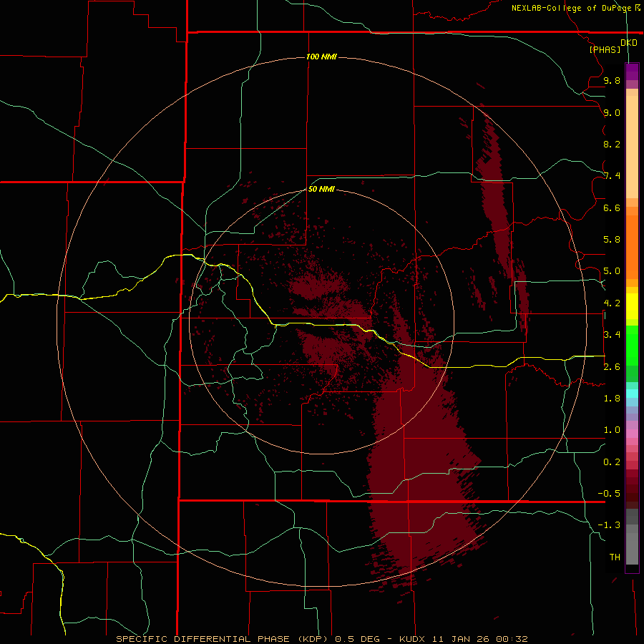Pick the orange segment of the color bar
This screenshot has height=644, width=644.
pyautogui.click(x=632, y=246)
